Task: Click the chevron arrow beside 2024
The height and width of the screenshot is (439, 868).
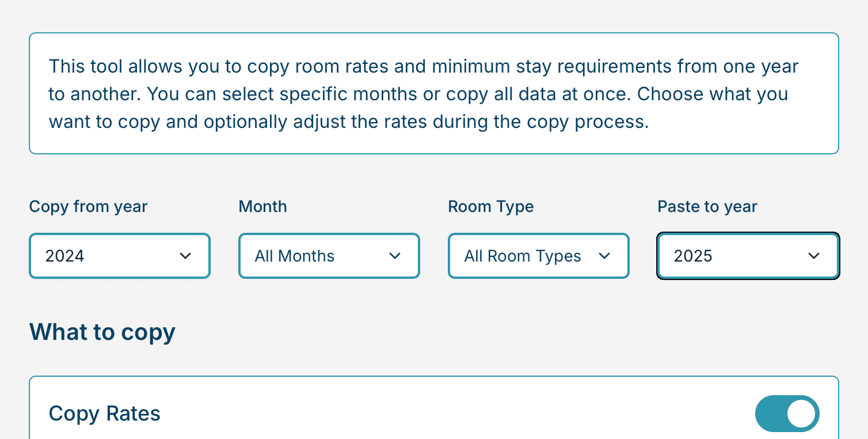Action: coord(185,256)
